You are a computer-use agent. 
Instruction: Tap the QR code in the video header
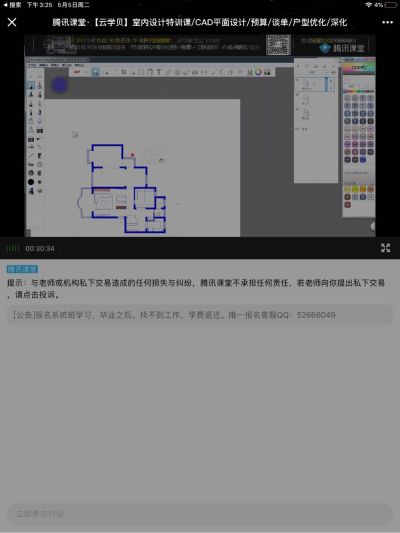point(278,45)
